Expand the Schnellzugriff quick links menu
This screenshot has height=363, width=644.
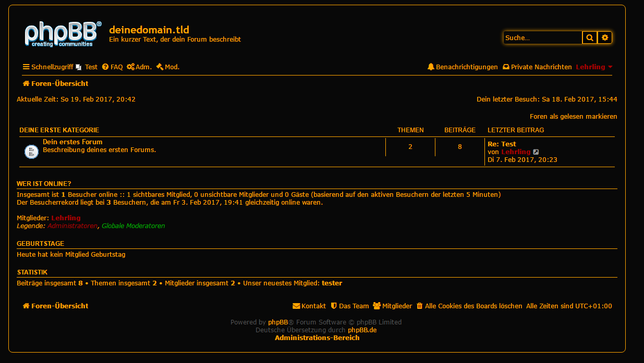click(48, 67)
